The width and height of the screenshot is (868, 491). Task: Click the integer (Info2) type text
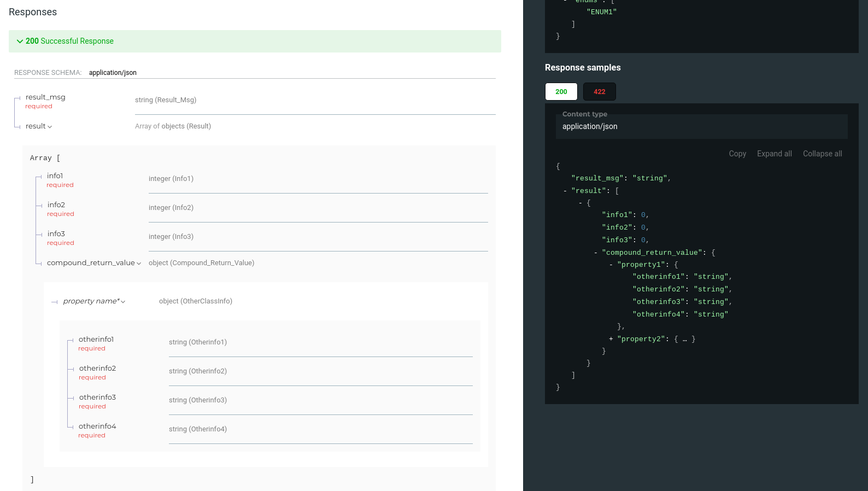click(171, 208)
